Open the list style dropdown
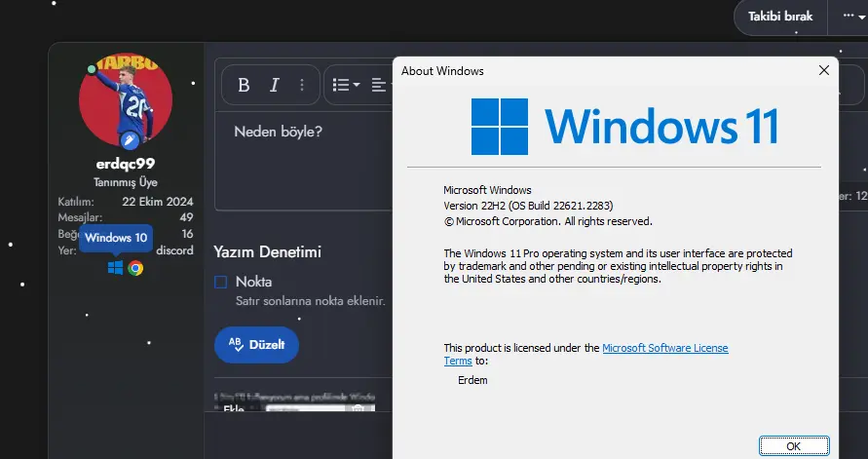Screen dimensions: 868x459 coord(346,85)
